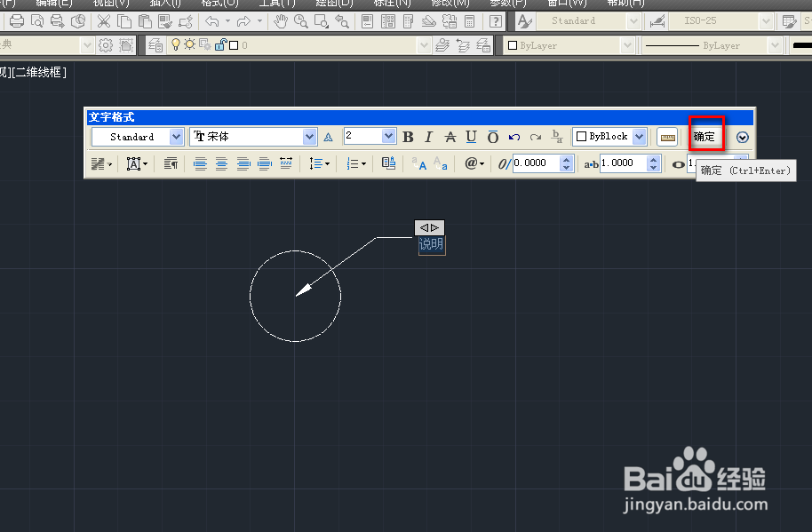Open the ISO-25 dimension style dropdown

click(x=766, y=21)
